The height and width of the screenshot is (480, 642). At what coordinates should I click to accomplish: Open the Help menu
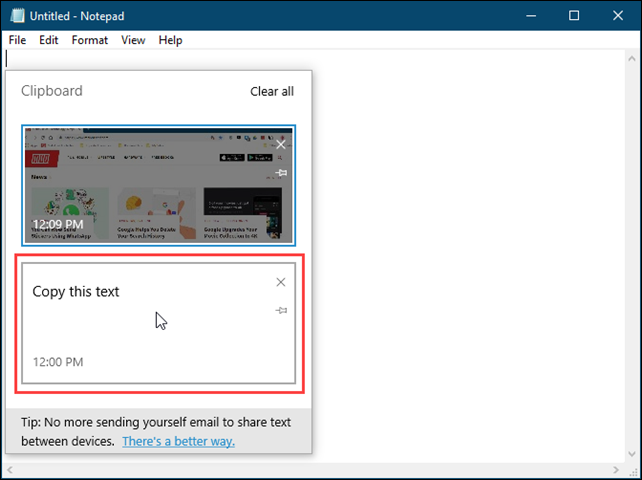point(170,40)
